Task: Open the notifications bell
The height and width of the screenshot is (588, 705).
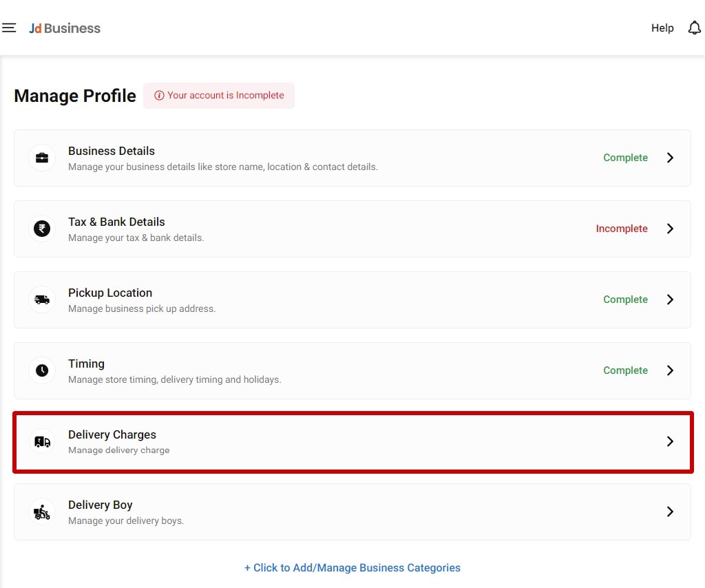Action: tap(694, 28)
